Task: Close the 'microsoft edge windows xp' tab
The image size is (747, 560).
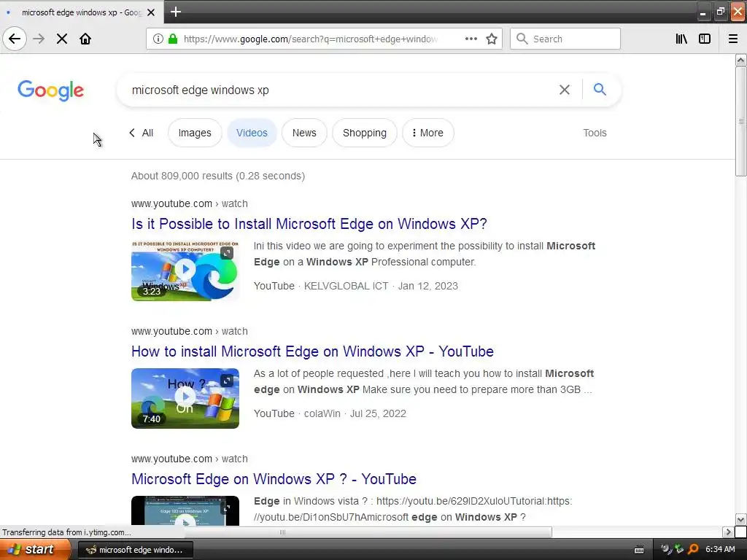Action: click(x=151, y=12)
